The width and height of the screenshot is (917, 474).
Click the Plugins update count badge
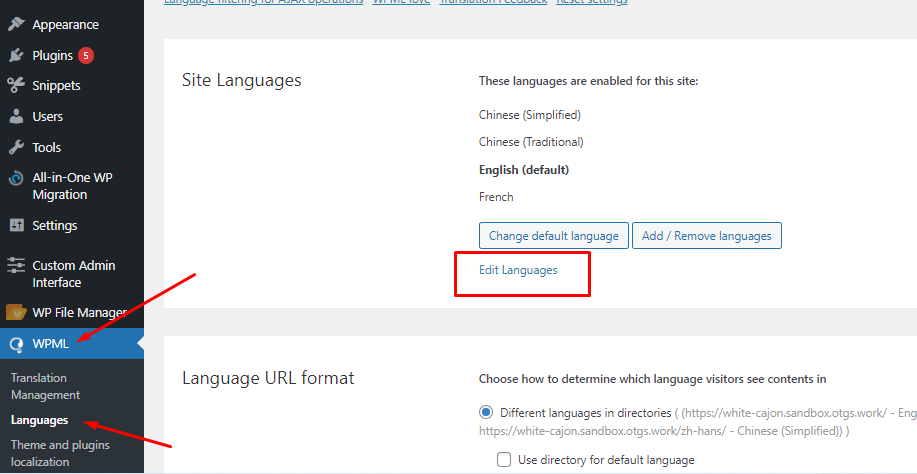click(86, 56)
